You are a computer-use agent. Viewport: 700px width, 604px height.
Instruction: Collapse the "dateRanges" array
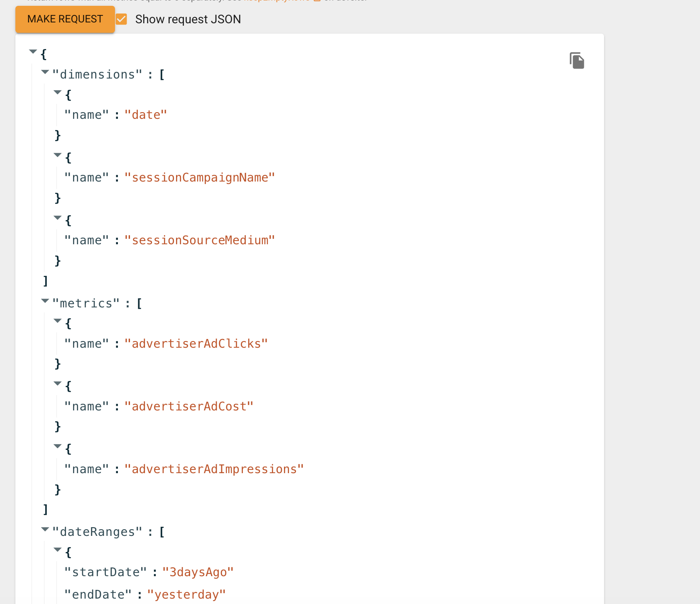point(45,529)
